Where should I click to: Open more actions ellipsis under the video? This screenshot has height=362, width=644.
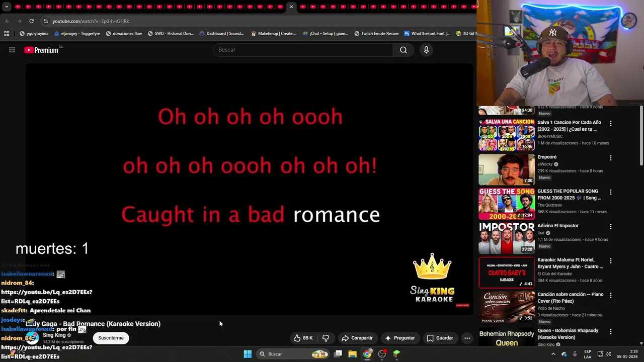coord(467,338)
